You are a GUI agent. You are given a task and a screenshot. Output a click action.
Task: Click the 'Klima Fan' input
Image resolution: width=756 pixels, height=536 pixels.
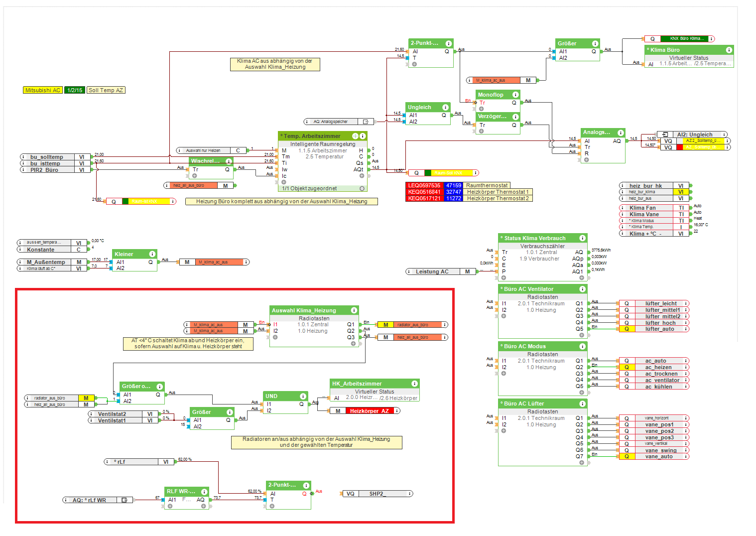coord(654,208)
